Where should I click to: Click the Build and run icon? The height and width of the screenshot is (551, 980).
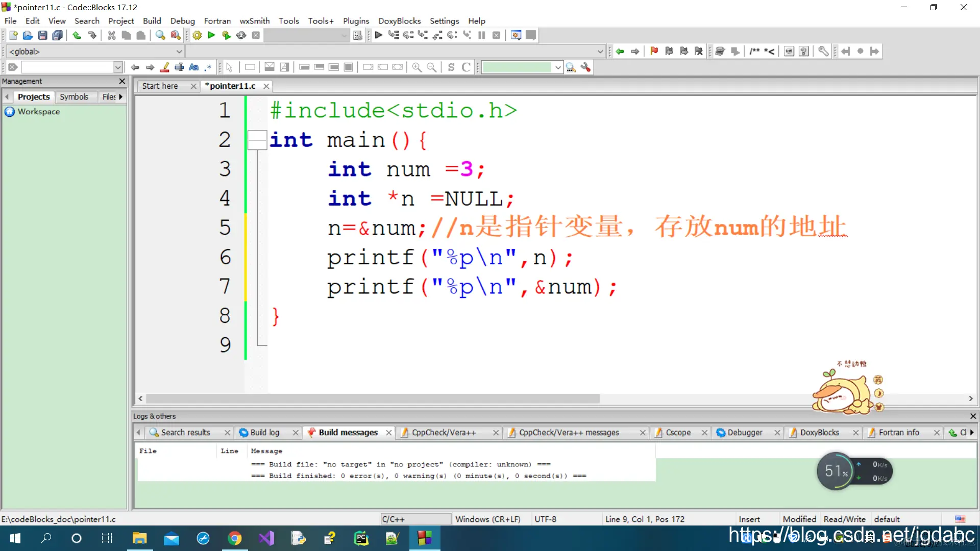(226, 35)
